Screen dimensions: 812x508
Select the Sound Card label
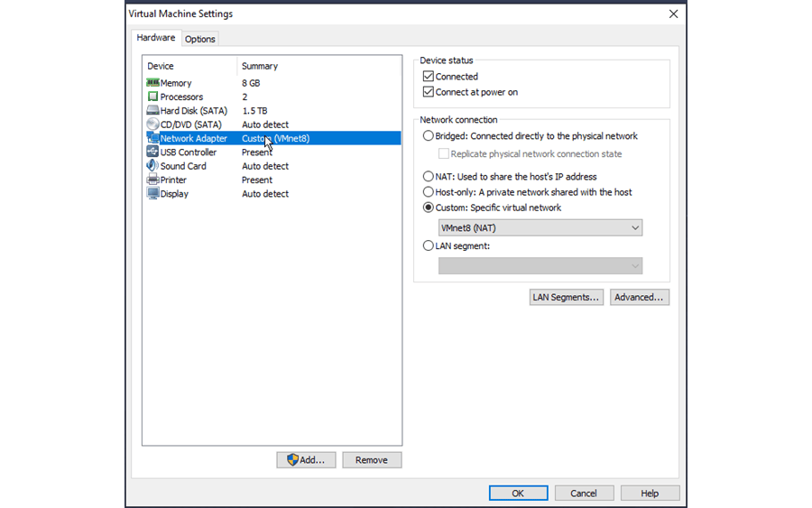point(183,166)
